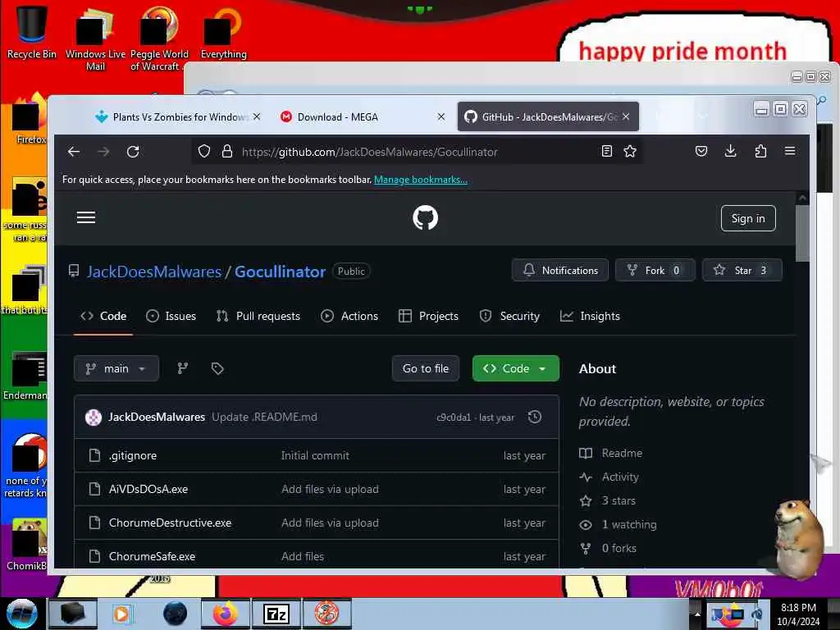This screenshot has height=630, width=840.
Task: Click the volume icon in system tray
Action: tap(757, 614)
